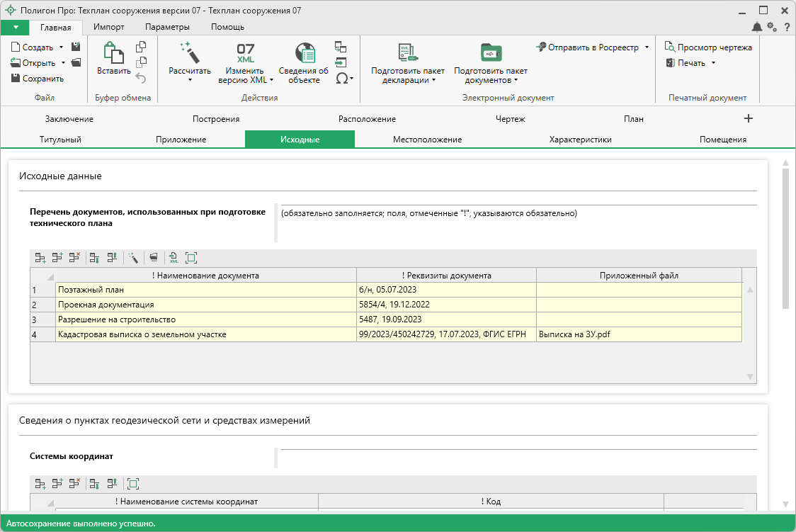Open Отправить в Росреестр dropdown arrow
The height and width of the screenshot is (532, 796).
647,47
